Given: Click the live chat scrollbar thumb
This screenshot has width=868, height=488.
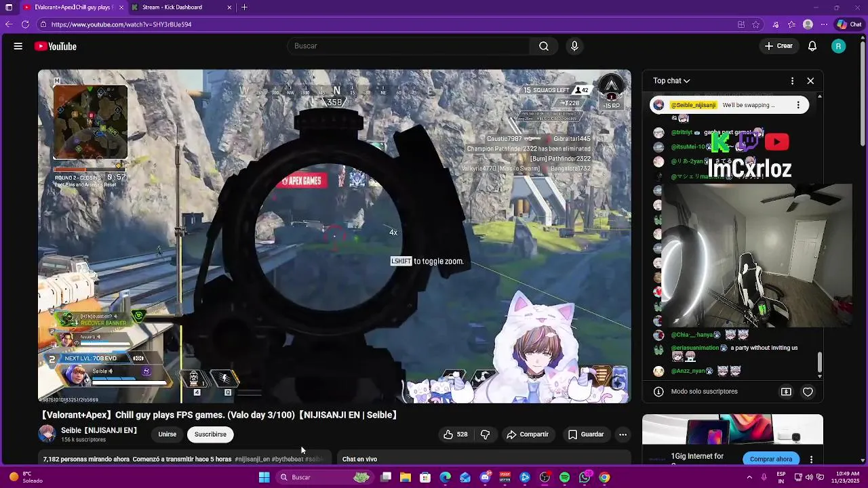Looking at the screenshot, I should [x=819, y=363].
